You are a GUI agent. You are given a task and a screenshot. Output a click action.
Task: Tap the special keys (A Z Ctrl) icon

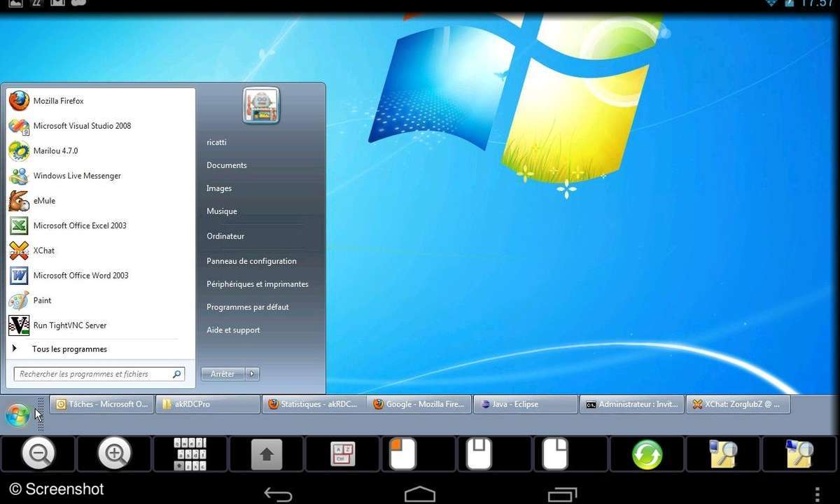(343, 454)
